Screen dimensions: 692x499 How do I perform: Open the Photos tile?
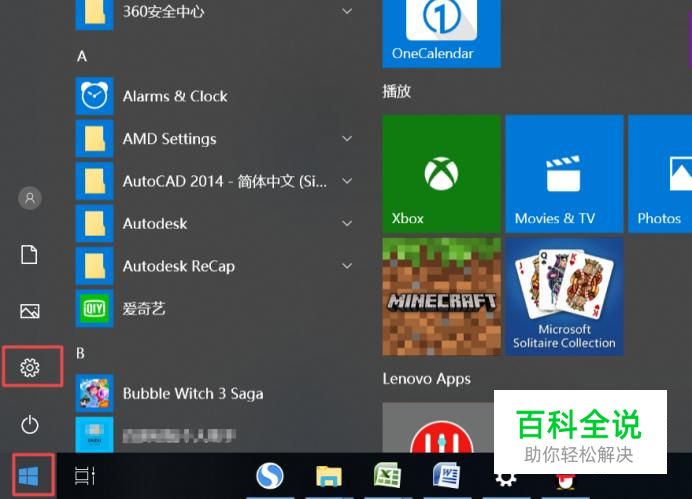[660, 174]
